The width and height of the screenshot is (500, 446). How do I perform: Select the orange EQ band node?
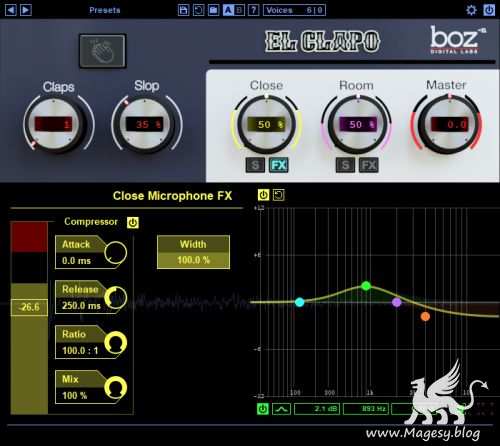[x=425, y=316]
